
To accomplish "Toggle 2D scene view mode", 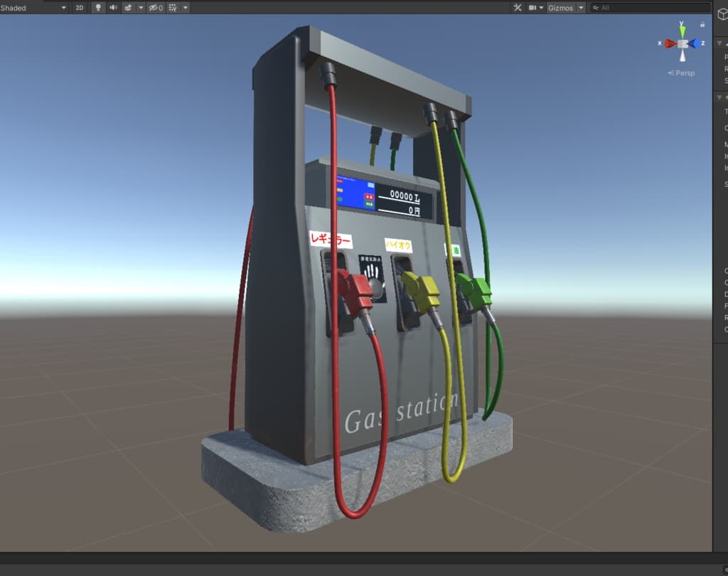I will pyautogui.click(x=80, y=8).
